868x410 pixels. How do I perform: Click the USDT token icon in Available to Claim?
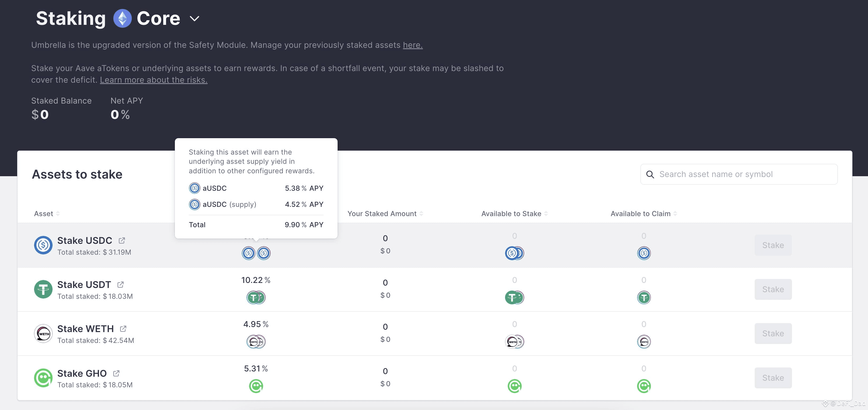(643, 297)
